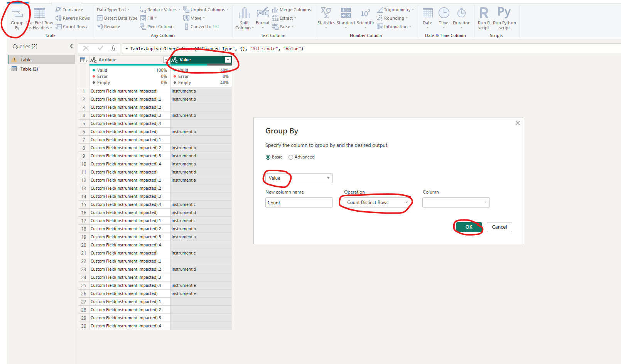
Task: Click the Time column icon
Action: coord(444,13)
